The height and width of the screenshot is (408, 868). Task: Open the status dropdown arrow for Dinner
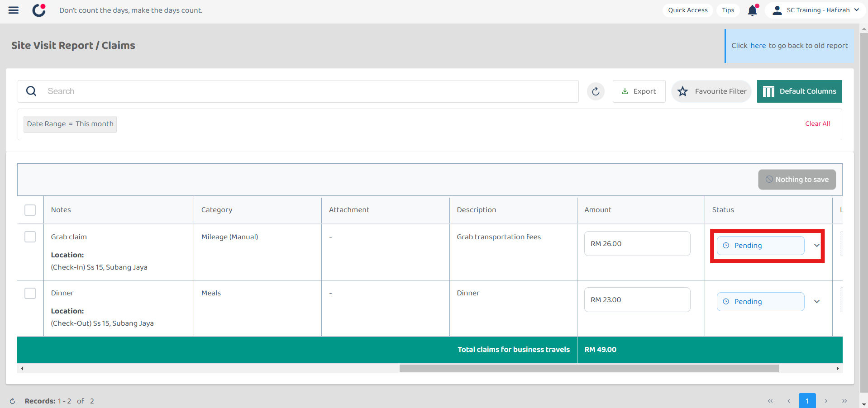[x=817, y=301]
